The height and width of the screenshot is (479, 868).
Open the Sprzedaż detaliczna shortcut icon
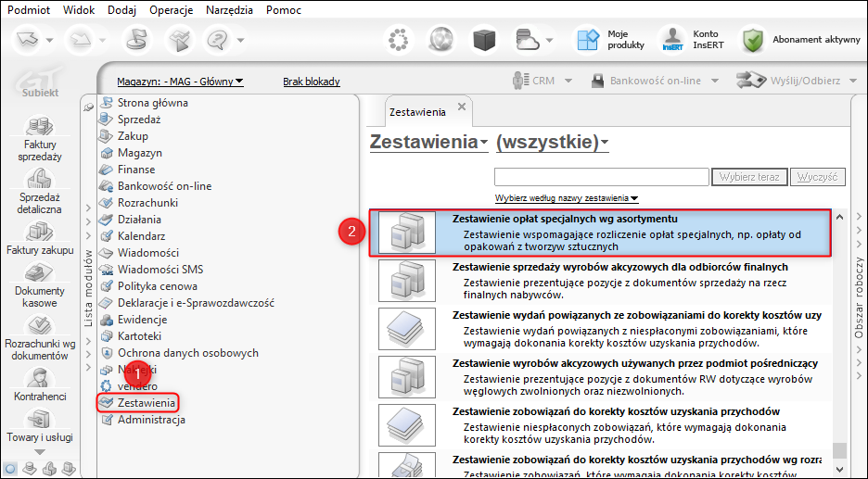(x=39, y=179)
